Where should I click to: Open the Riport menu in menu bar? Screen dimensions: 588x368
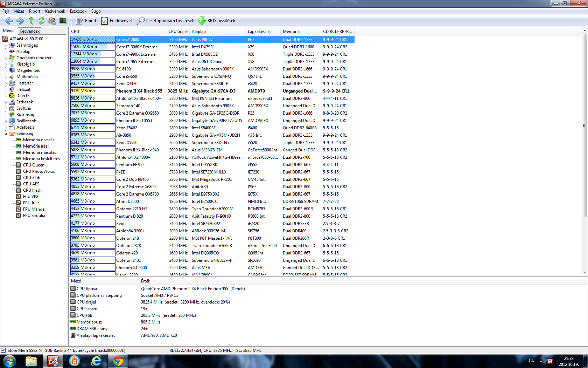pos(35,11)
